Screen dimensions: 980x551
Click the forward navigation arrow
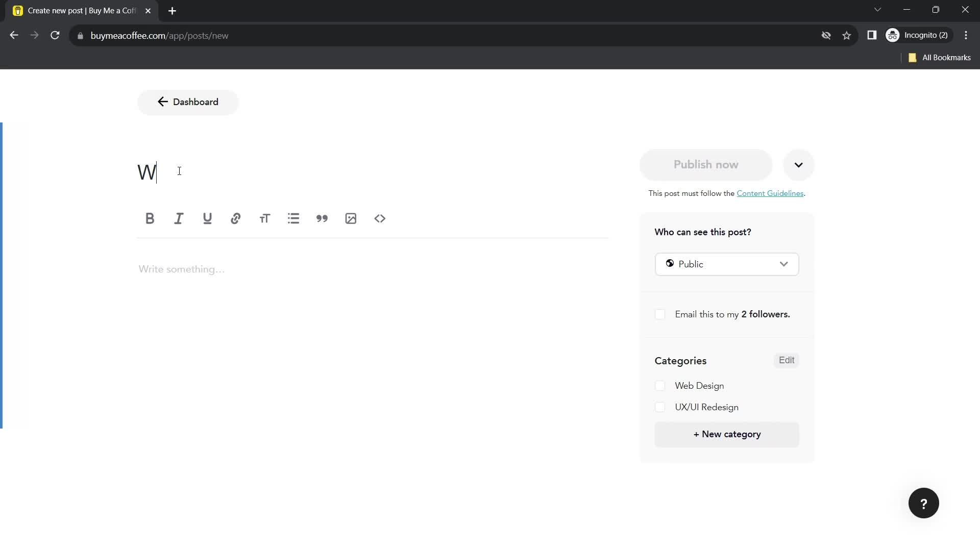click(34, 35)
